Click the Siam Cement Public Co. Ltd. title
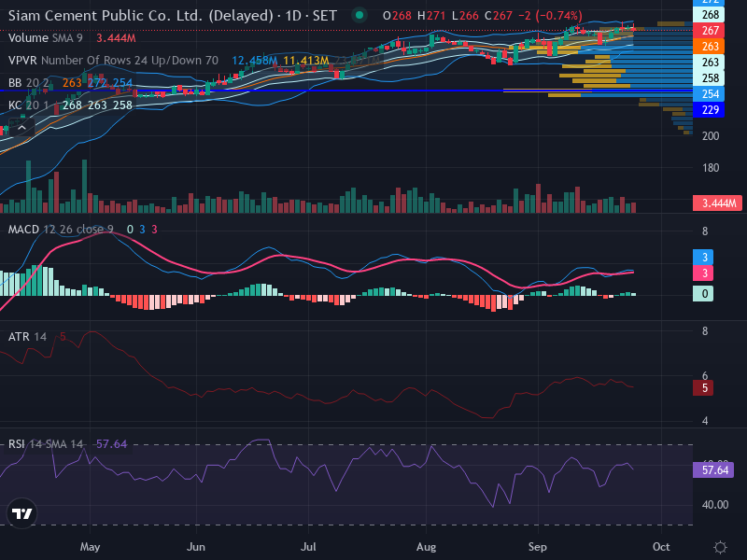The image size is (747, 560). tap(141, 16)
